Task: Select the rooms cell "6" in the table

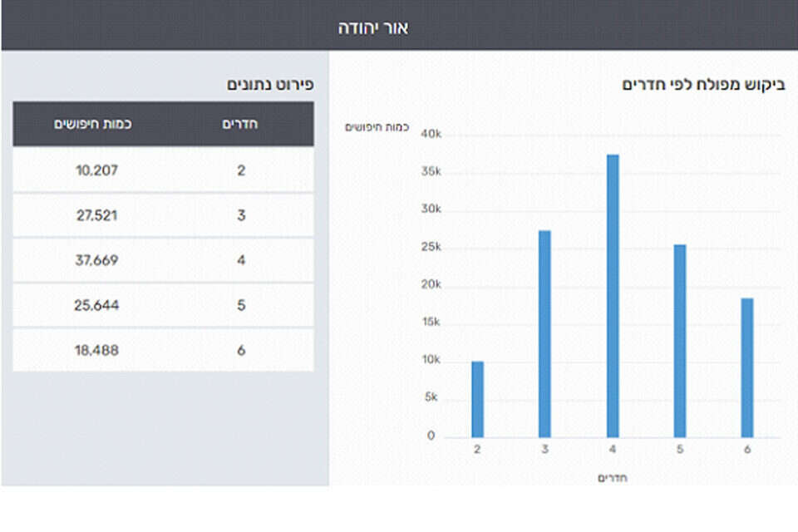Action: (x=240, y=350)
